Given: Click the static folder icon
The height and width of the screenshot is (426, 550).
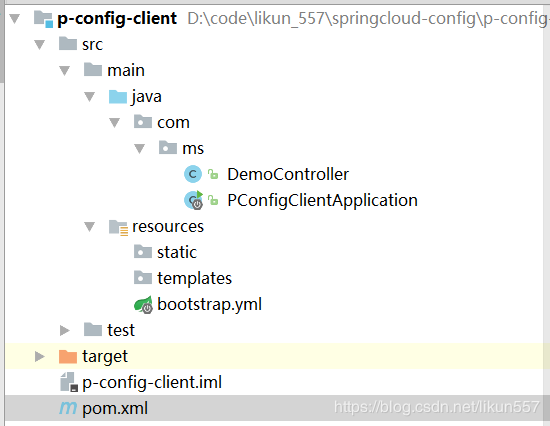Looking at the screenshot, I should pos(143,251).
